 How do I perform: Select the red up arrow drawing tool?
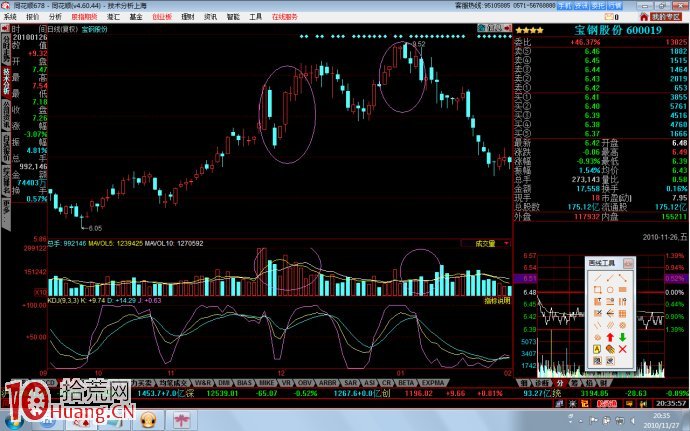point(610,335)
